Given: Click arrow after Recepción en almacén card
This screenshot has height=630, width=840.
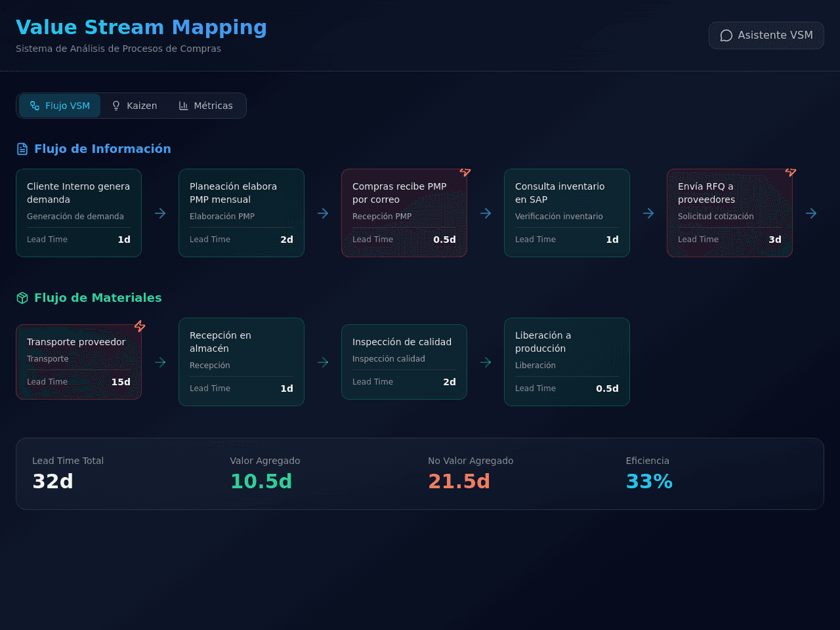Looking at the screenshot, I should click(323, 362).
